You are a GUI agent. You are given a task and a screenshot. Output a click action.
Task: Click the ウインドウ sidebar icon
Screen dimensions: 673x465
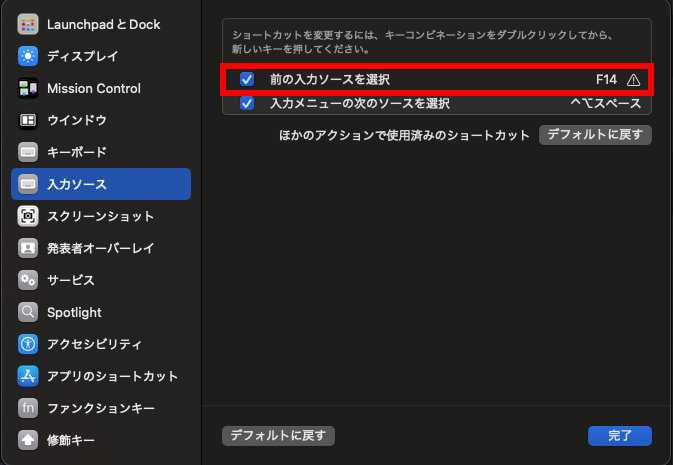tap(28, 120)
